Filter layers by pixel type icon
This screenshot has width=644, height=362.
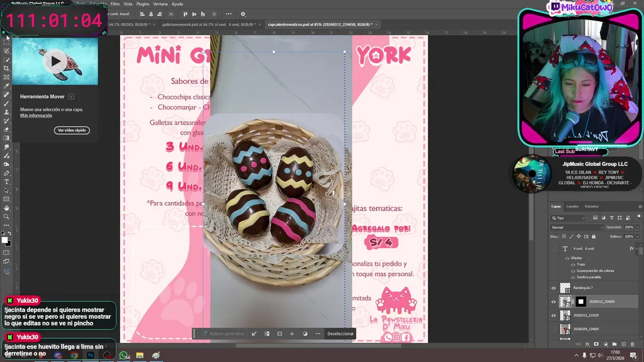[x=595, y=218]
